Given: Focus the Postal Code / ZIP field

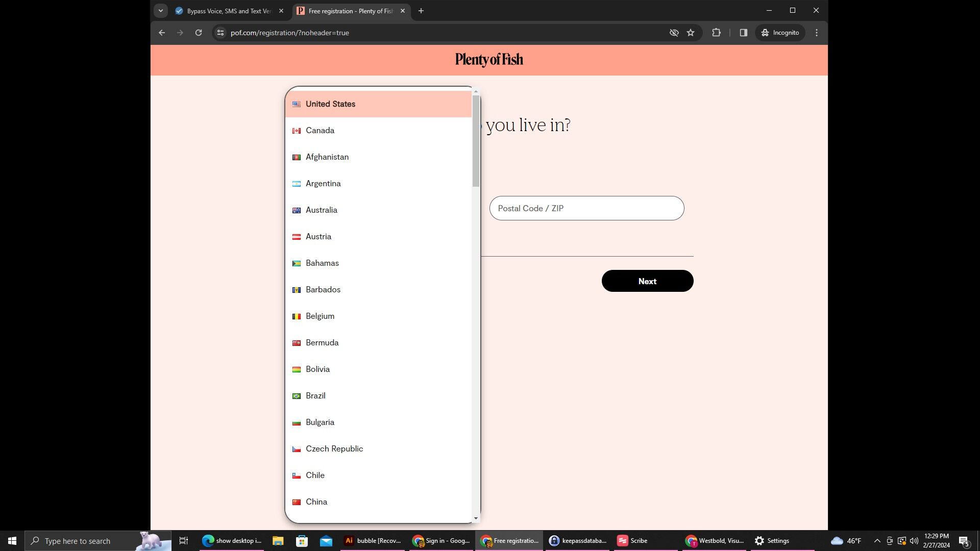Looking at the screenshot, I should (586, 208).
